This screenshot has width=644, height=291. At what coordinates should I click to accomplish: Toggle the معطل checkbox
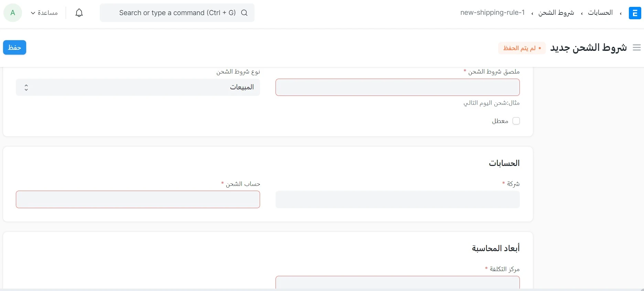[516, 121]
